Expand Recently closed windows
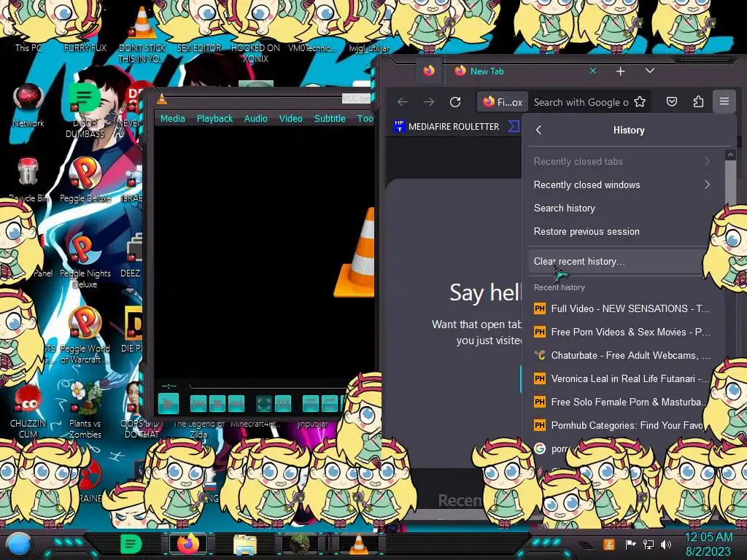Screen dimensions: 747x560 click(x=622, y=184)
